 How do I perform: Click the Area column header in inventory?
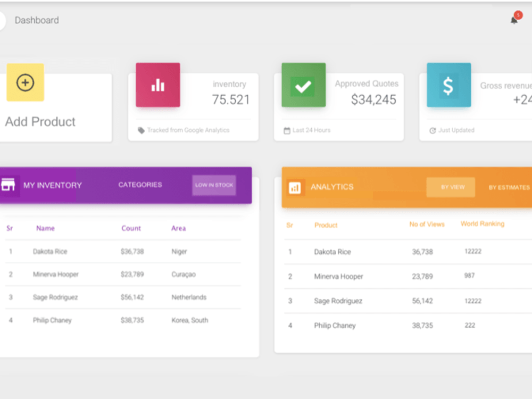(178, 228)
